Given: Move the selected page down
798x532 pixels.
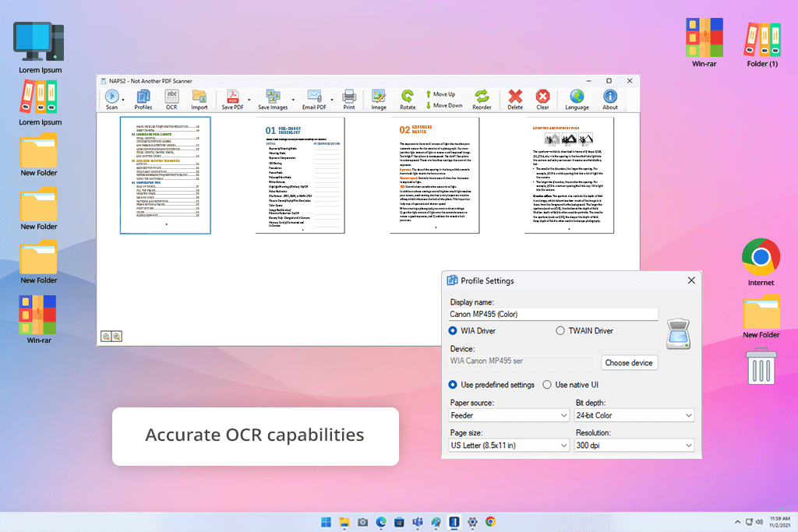Looking at the screenshot, I should point(444,105).
